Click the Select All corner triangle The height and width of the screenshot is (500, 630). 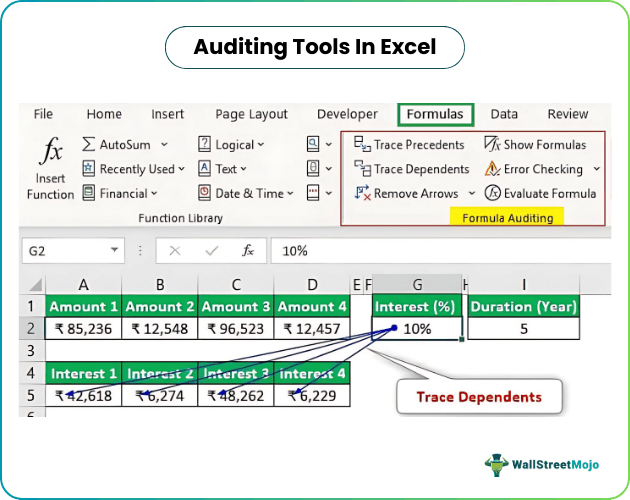point(36,285)
